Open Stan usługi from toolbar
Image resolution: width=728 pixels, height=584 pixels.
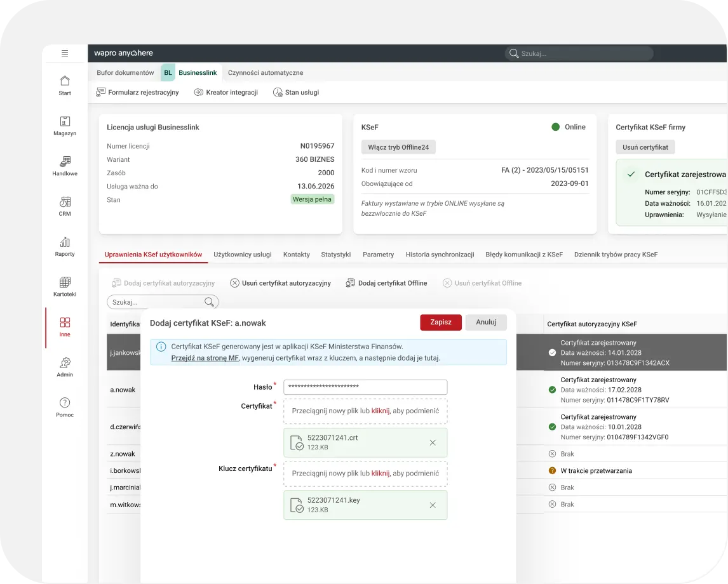tap(296, 92)
